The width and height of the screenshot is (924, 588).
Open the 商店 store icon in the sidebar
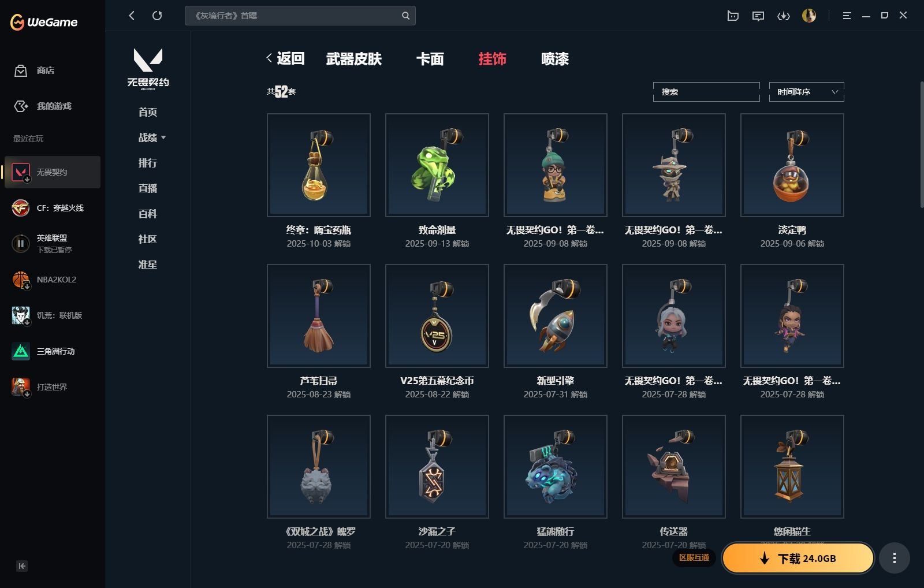click(21, 70)
